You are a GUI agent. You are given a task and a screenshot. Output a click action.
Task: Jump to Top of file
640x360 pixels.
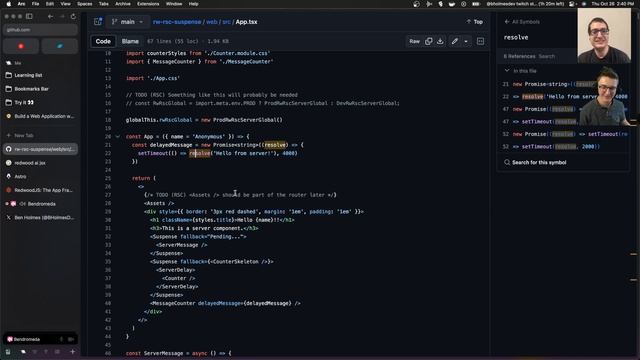point(475,22)
